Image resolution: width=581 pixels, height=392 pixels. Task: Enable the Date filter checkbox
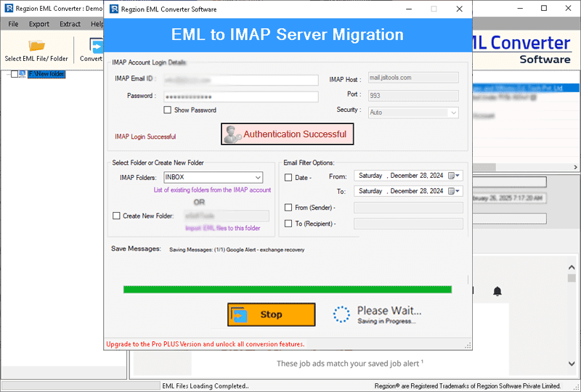pos(288,177)
